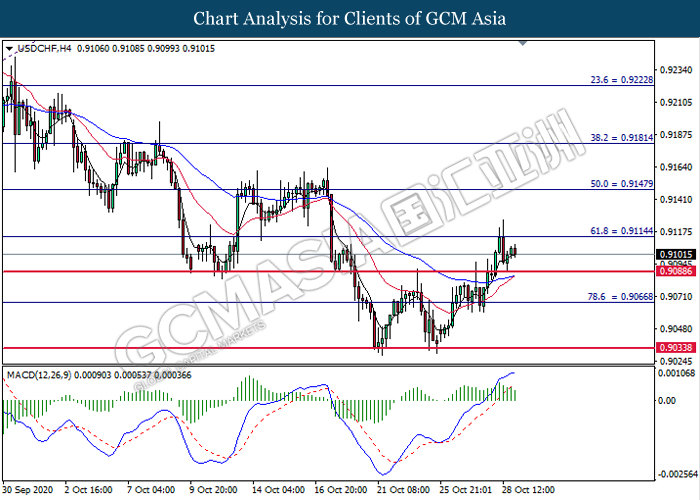Screen dimensions: 700x500
Task: Select the current price tag 0.91015
Action: [x=675, y=254]
